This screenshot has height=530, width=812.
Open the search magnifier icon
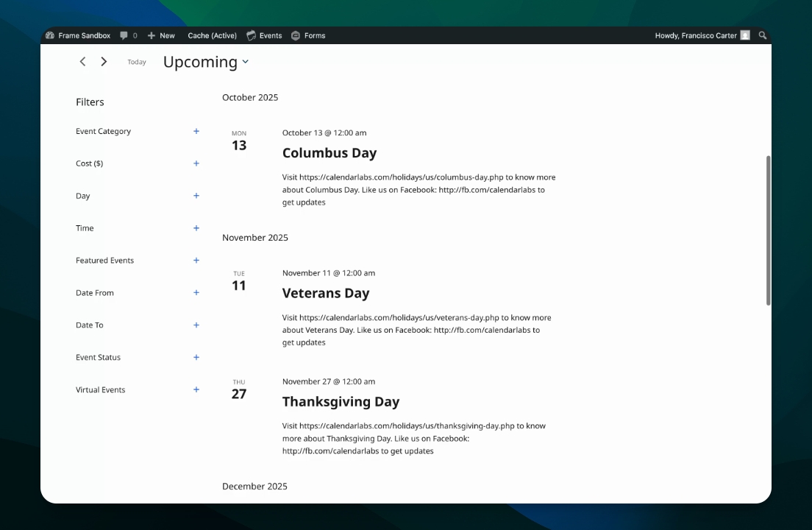pos(762,35)
